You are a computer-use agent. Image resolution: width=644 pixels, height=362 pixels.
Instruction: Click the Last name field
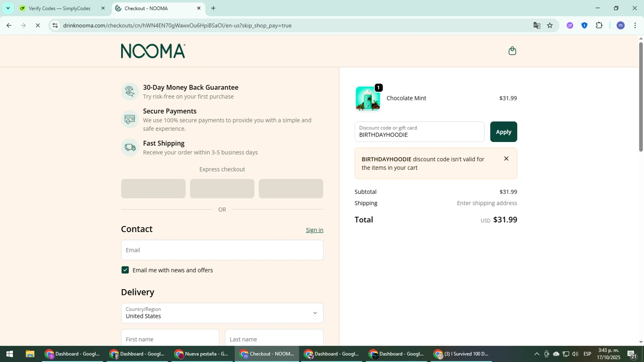(274, 339)
